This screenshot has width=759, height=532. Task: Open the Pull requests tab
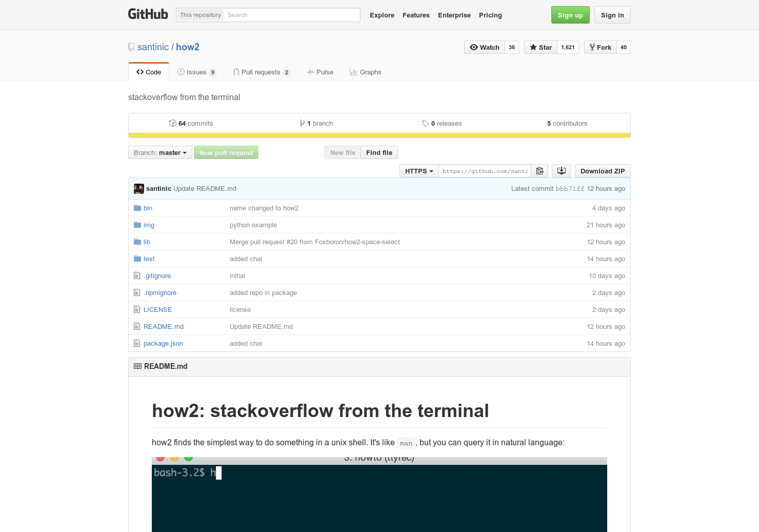coord(262,72)
